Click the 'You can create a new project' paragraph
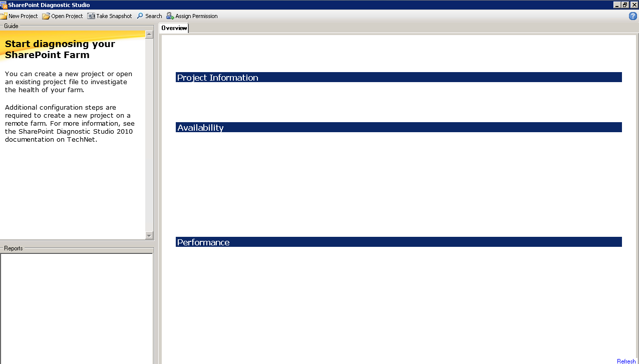 pyautogui.click(x=69, y=82)
